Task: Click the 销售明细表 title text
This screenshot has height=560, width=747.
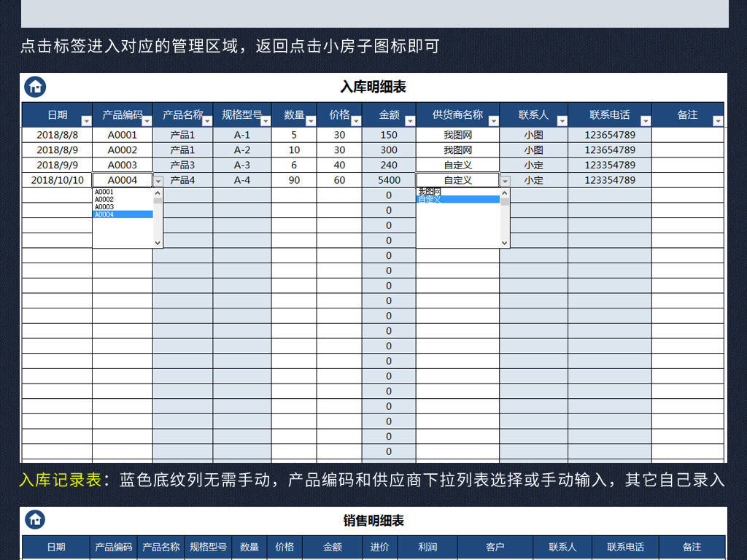Action: [373, 521]
